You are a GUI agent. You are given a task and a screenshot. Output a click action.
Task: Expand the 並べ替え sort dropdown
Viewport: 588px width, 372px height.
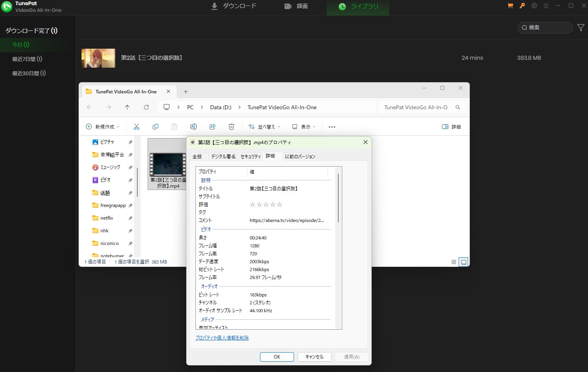pyautogui.click(x=264, y=127)
